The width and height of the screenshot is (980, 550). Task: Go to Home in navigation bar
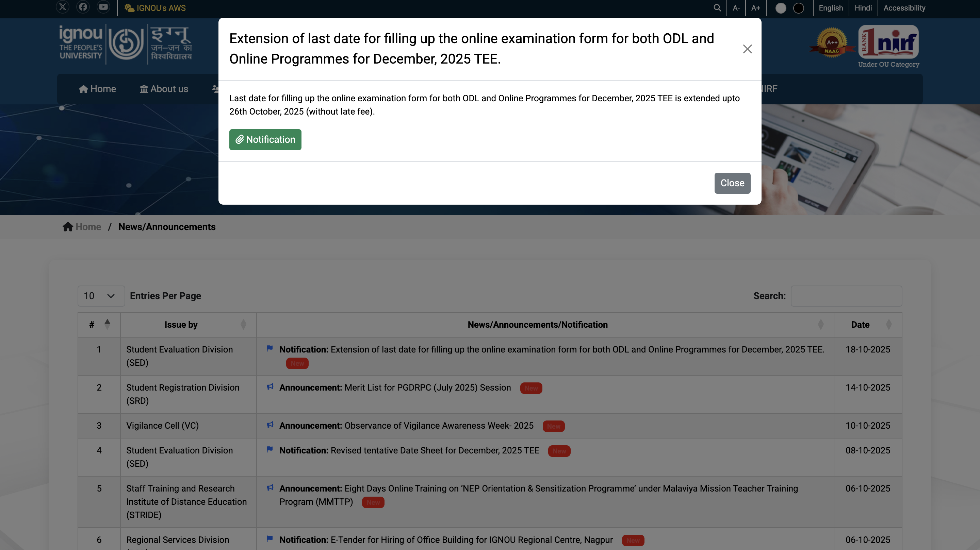pos(97,89)
